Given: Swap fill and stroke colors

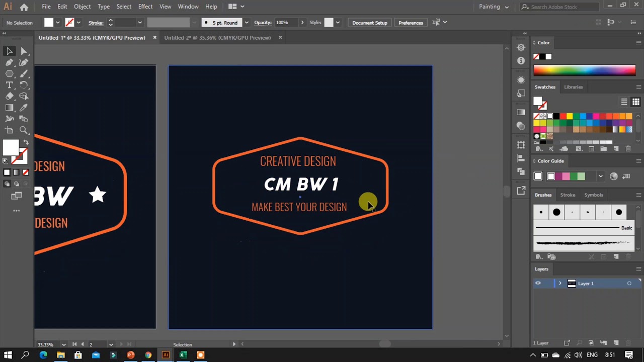Looking at the screenshot, I should click(26, 143).
